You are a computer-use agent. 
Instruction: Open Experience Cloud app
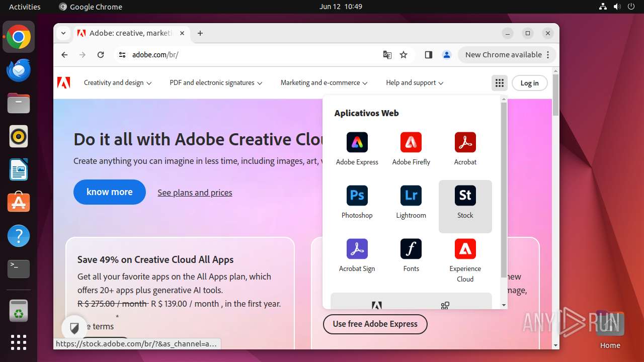click(465, 260)
